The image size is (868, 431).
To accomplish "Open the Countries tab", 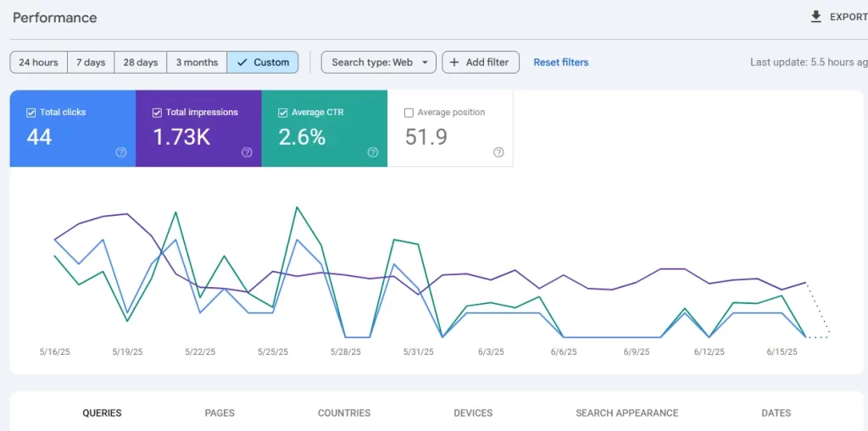I will (x=344, y=413).
